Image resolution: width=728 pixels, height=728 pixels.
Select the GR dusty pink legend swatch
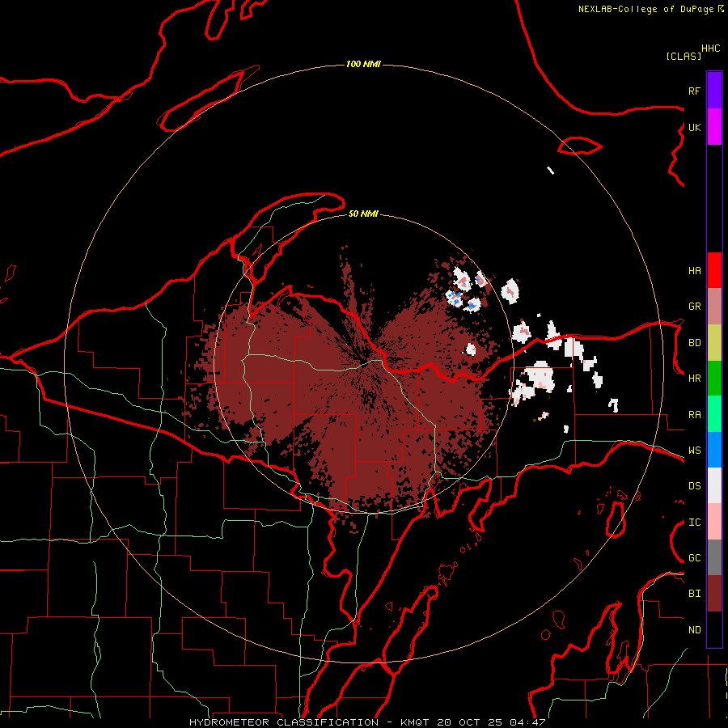click(x=714, y=306)
